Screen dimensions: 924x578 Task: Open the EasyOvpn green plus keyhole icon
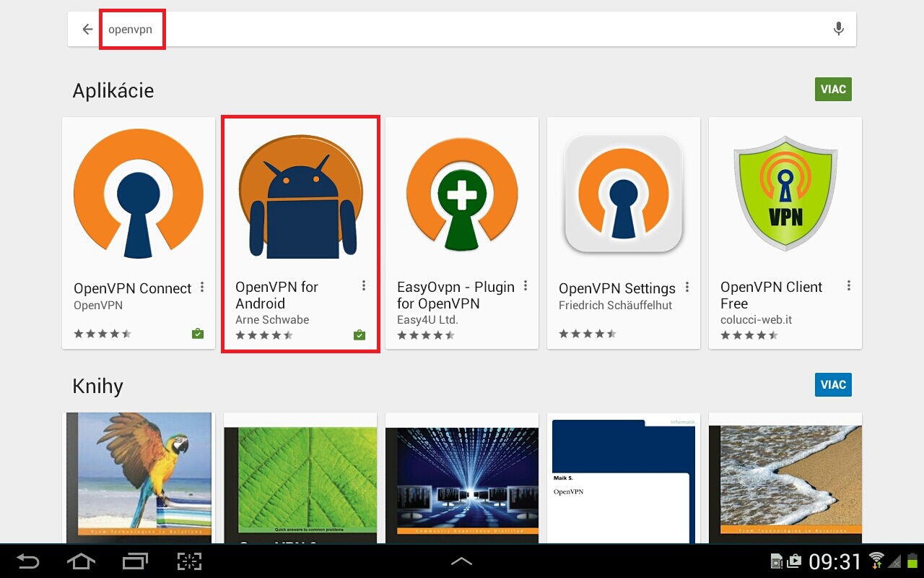462,194
